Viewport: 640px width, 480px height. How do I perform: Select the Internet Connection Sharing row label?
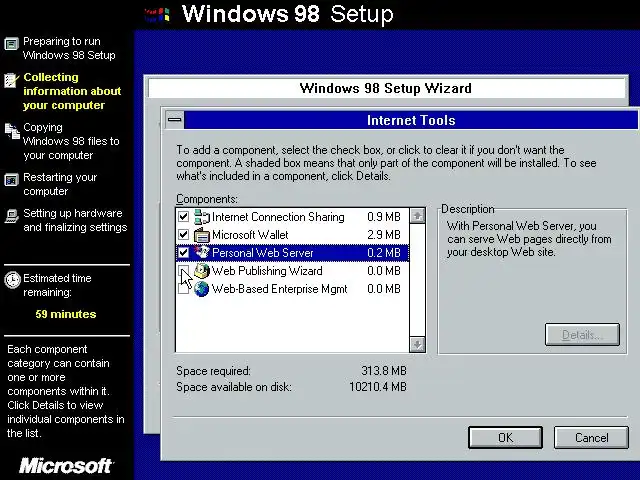click(x=278, y=217)
